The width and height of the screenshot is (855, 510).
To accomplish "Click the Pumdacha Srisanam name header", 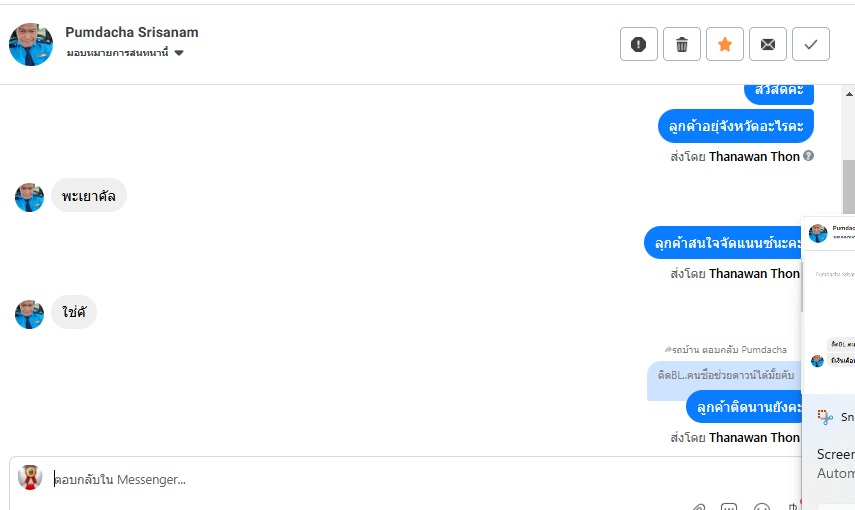I will pyautogui.click(x=132, y=32).
